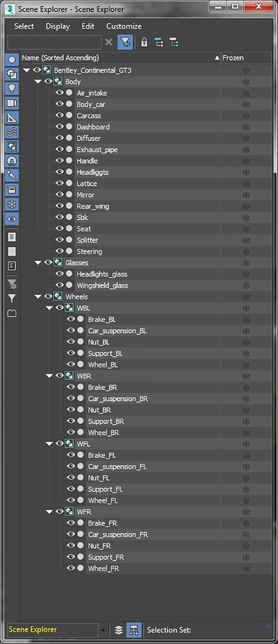Toggle Display Lights bulb icon
The image size is (278, 644).
tap(12, 89)
